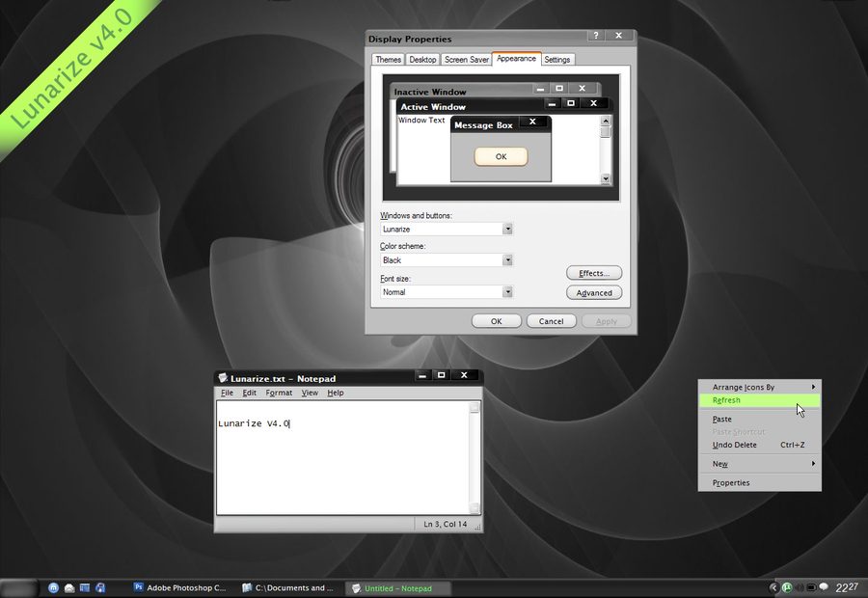Viewport: 868px width, 598px height.
Task: Click the Effects... button
Action: pos(594,273)
